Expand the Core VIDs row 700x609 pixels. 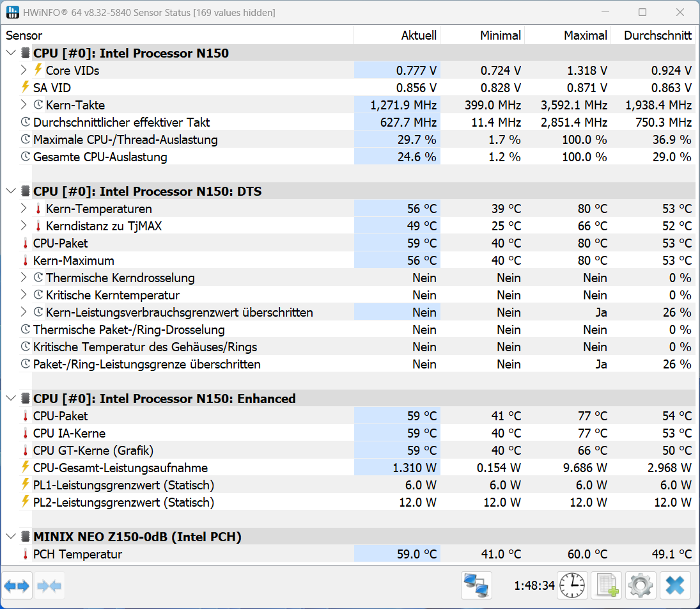(x=24, y=70)
